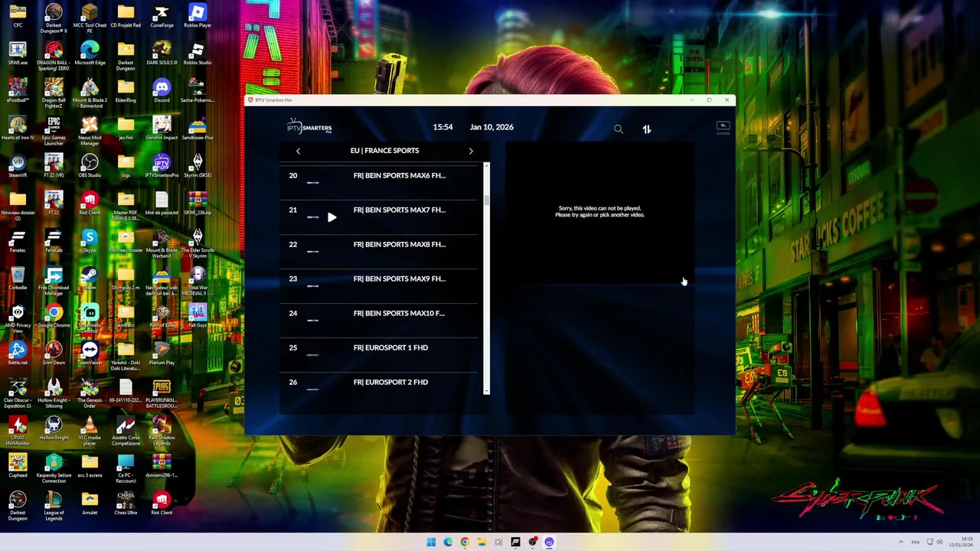Image resolution: width=980 pixels, height=551 pixels.
Task: Click the sort channels arrows icon
Action: point(647,129)
